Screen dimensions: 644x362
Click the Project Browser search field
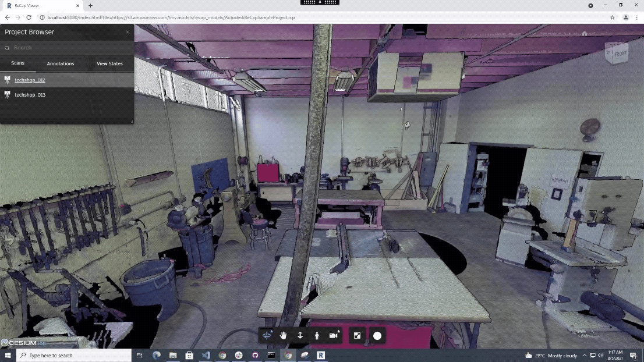click(x=67, y=48)
